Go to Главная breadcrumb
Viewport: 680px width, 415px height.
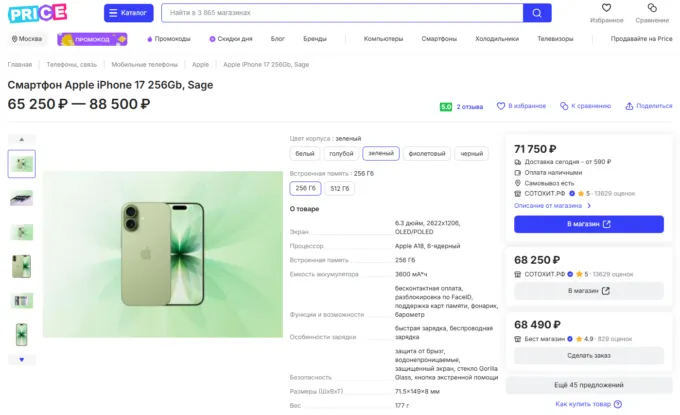[x=20, y=65]
